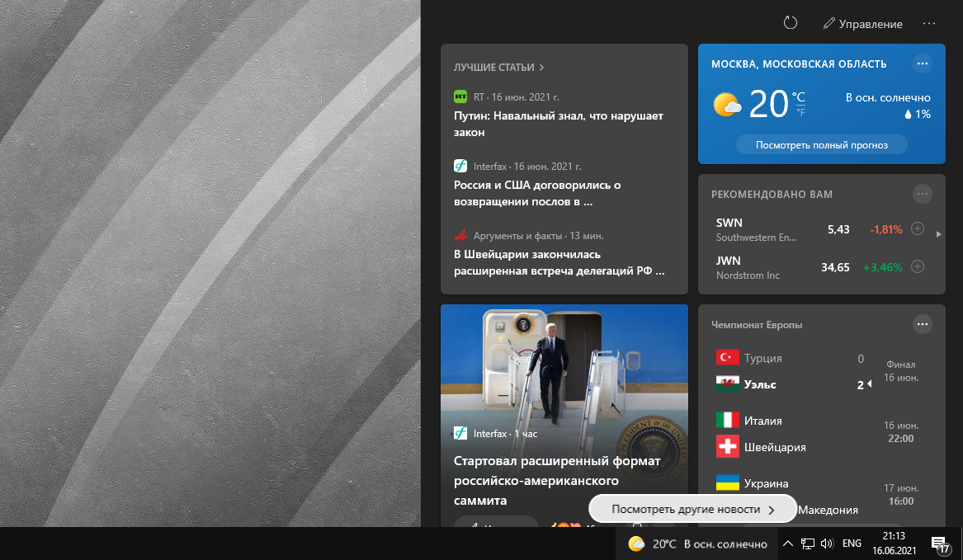Viewport: 963px width, 560px height.
Task: Click Посмотреть другие новости button
Action: 692,509
